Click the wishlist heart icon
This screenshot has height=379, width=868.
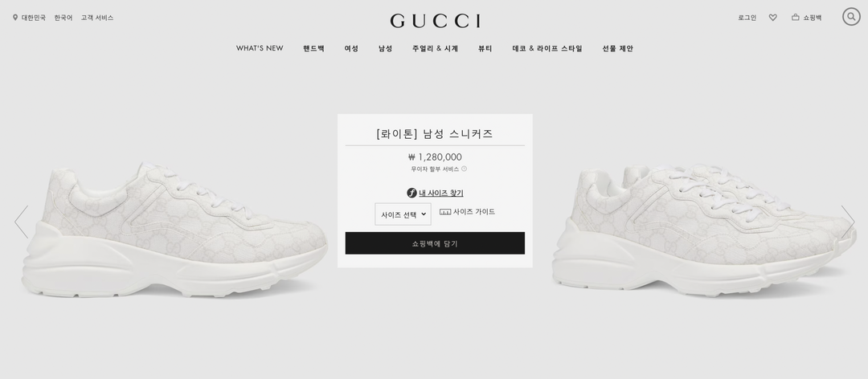[773, 18]
